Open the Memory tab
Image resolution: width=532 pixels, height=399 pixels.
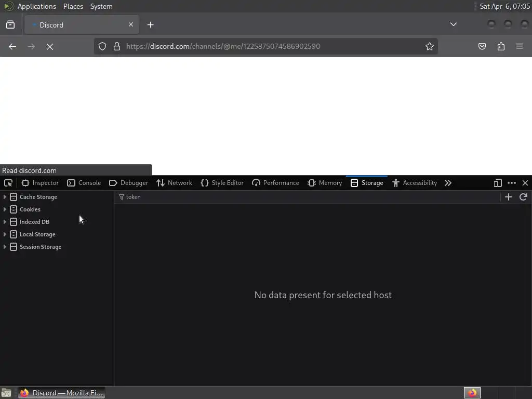click(x=325, y=183)
